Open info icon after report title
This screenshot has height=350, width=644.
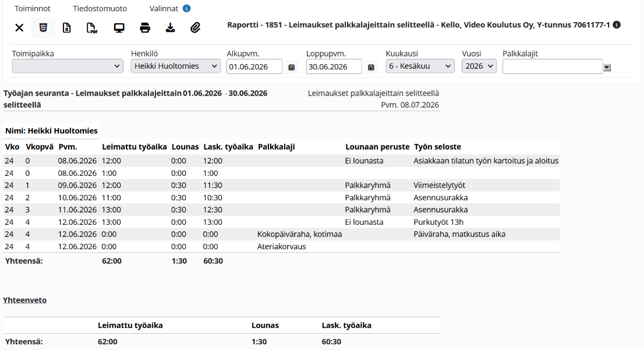click(617, 24)
